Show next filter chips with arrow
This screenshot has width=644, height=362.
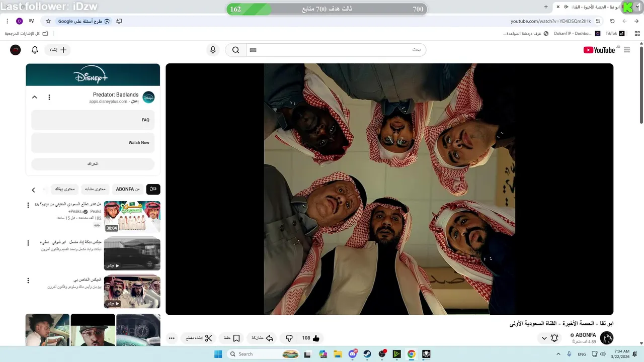33,190
